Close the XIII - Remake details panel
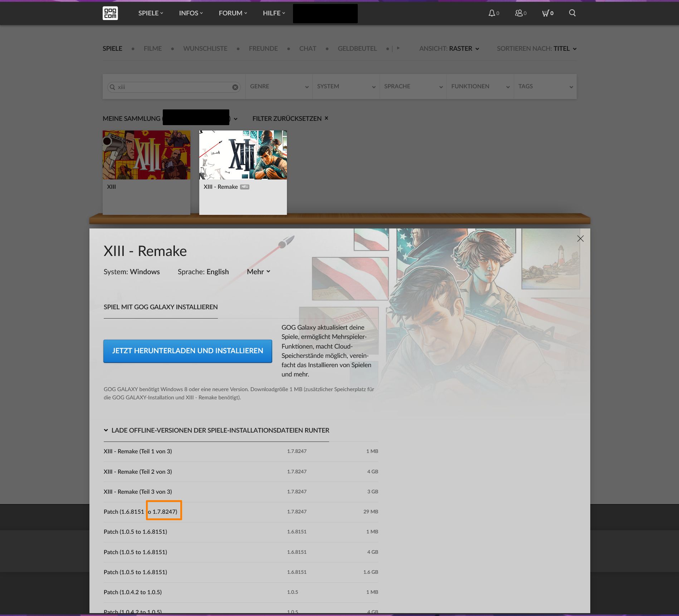 pyautogui.click(x=580, y=238)
